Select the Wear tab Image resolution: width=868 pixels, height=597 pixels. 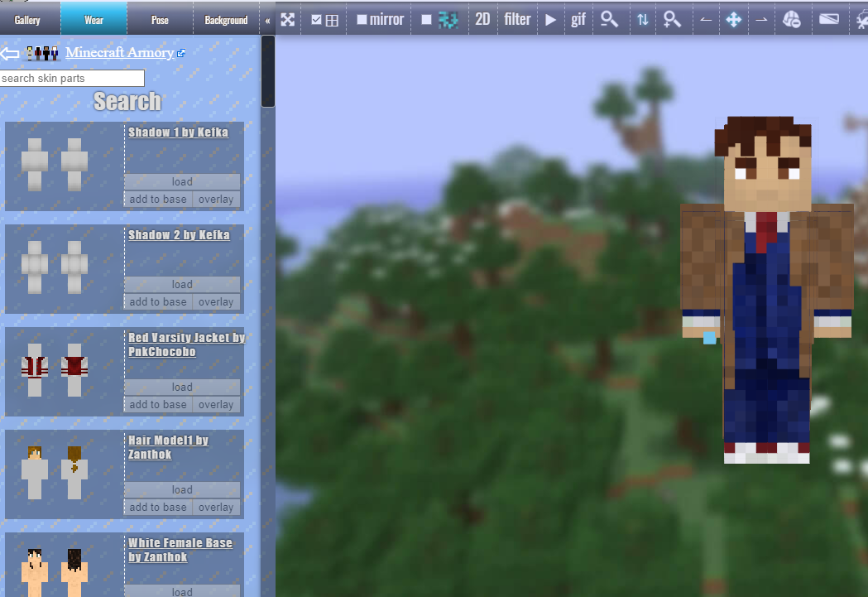(94, 20)
